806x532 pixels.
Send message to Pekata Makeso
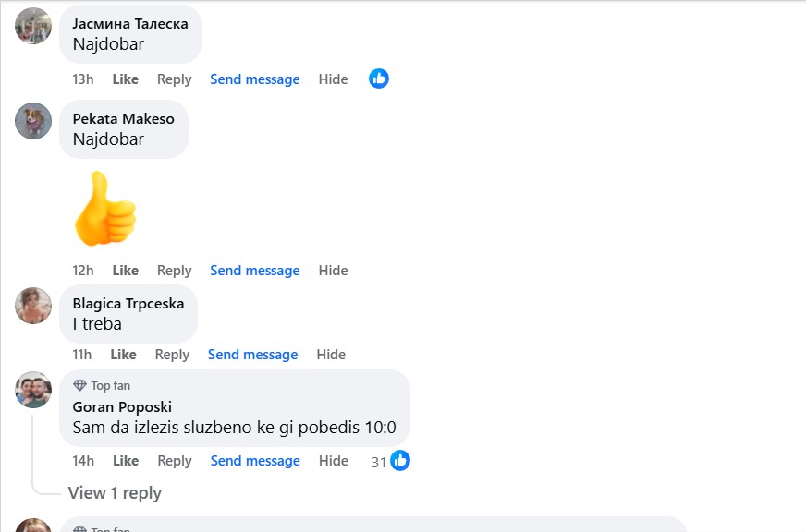[255, 270]
